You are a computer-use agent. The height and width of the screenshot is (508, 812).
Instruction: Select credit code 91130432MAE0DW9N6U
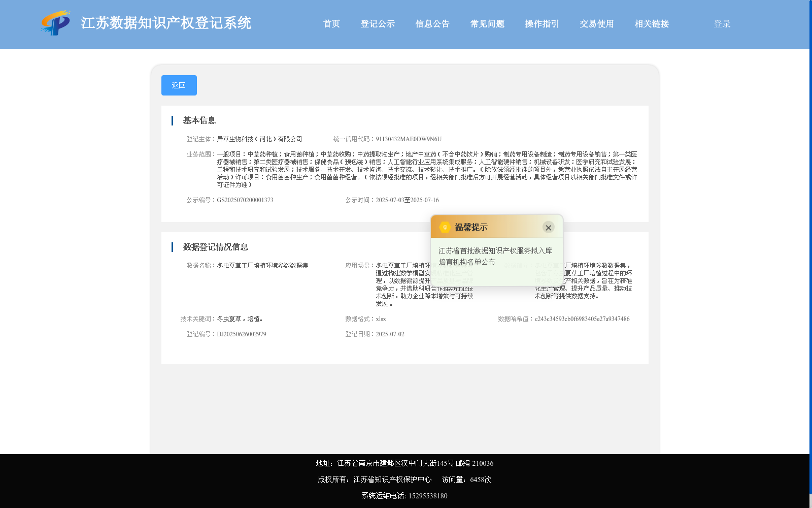[409, 139]
